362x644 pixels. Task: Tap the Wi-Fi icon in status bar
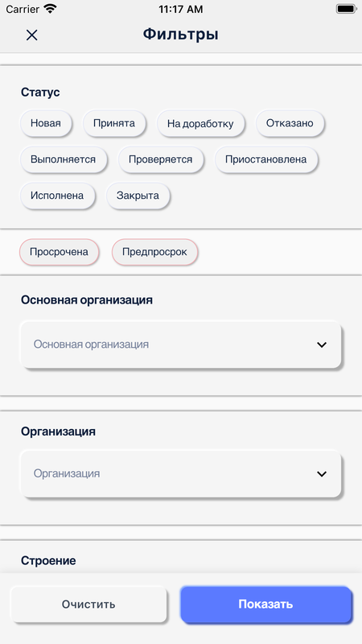point(51,9)
